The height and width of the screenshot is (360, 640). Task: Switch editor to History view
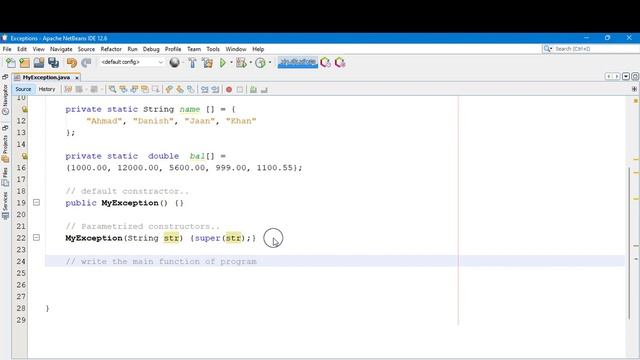pyautogui.click(x=47, y=89)
